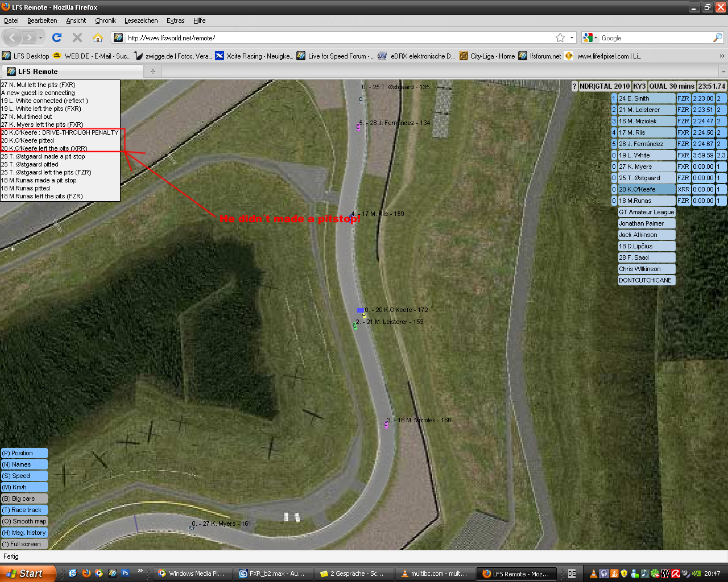Image resolution: width=728 pixels, height=582 pixels.
Task: Open the Ansicht menu
Action: (76, 20)
